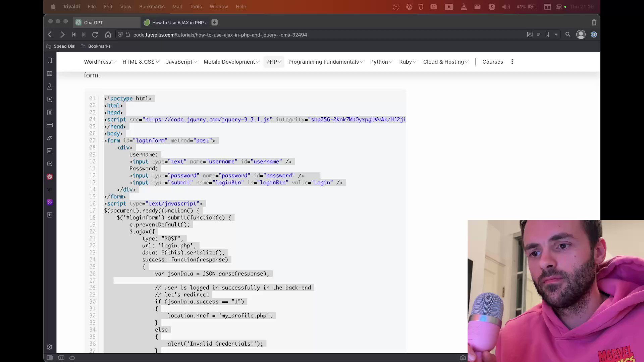This screenshot has height=362, width=644.
Task: Go back to the previous page
Action: pos(50,35)
